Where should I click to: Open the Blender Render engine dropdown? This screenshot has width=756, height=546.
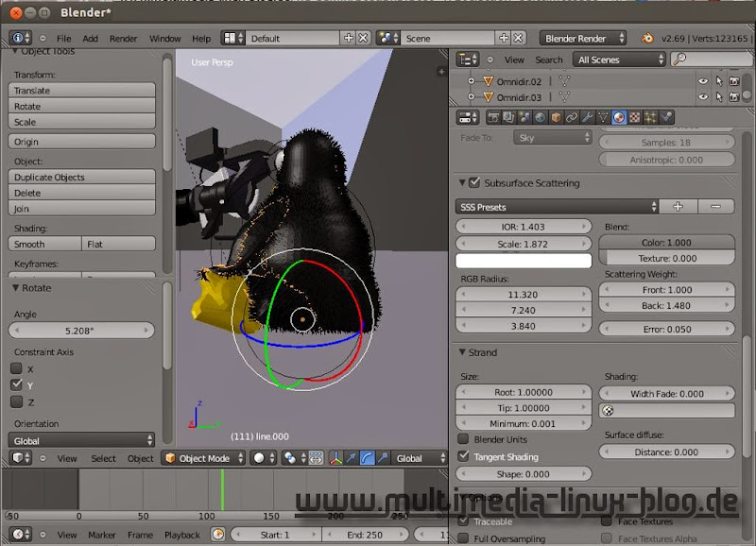583,38
